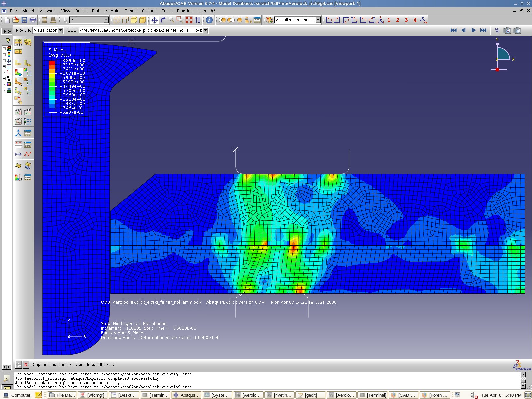Jump to the last frame

483,30
